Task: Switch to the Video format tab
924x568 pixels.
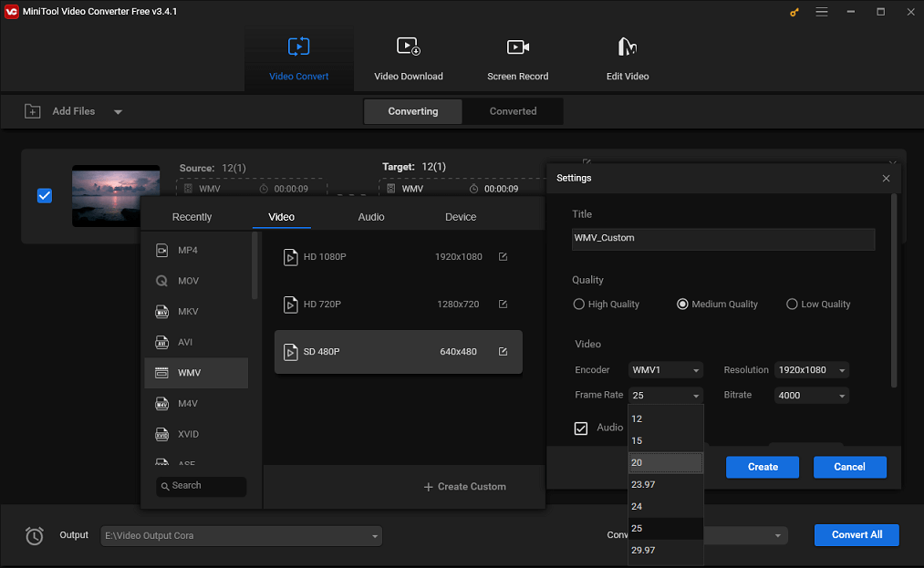Action: click(x=282, y=217)
